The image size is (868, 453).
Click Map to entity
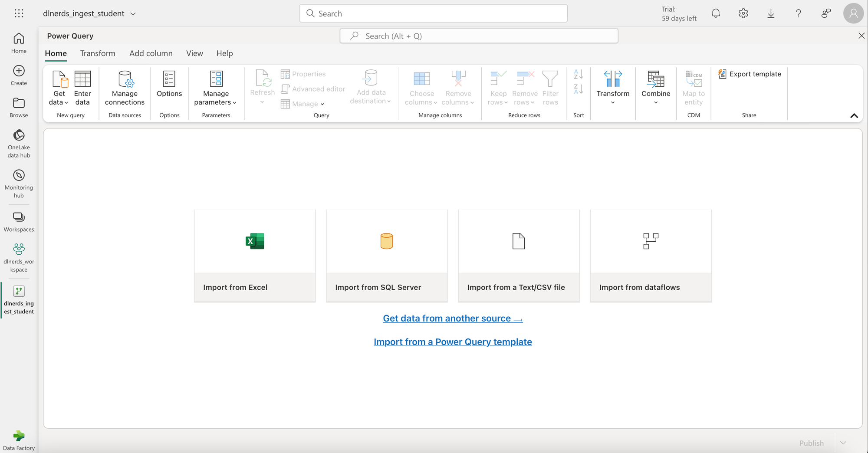click(694, 88)
